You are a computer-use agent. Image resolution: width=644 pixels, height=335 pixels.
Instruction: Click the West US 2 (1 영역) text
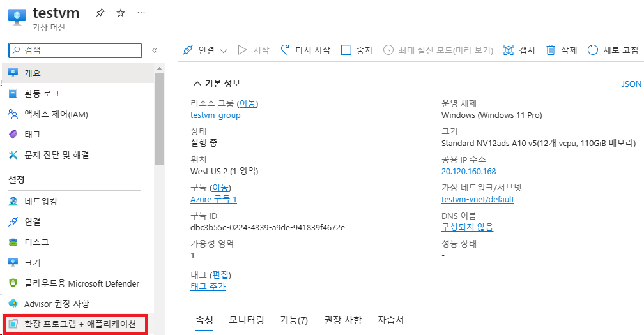(x=224, y=171)
